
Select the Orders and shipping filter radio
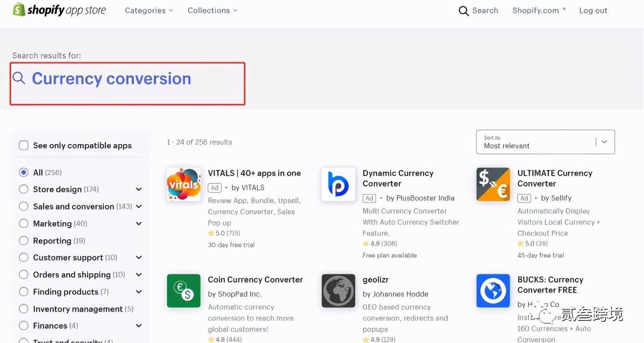(x=24, y=275)
